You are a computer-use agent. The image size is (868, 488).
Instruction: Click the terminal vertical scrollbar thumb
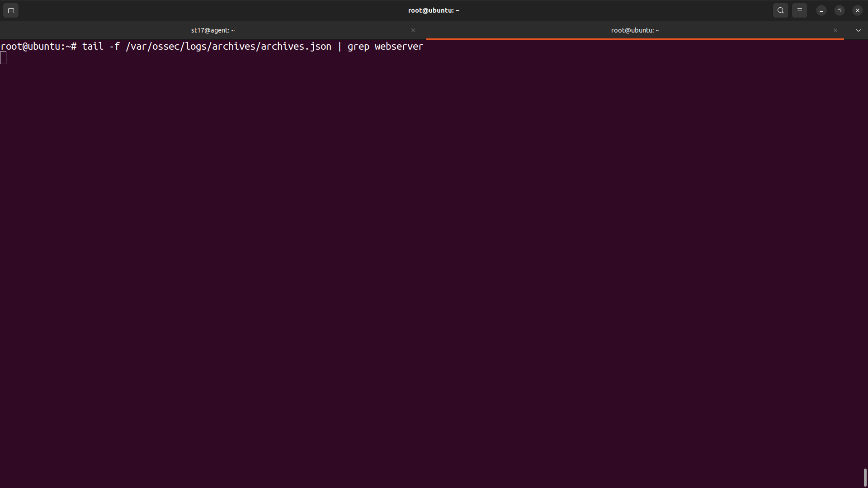coord(865,477)
